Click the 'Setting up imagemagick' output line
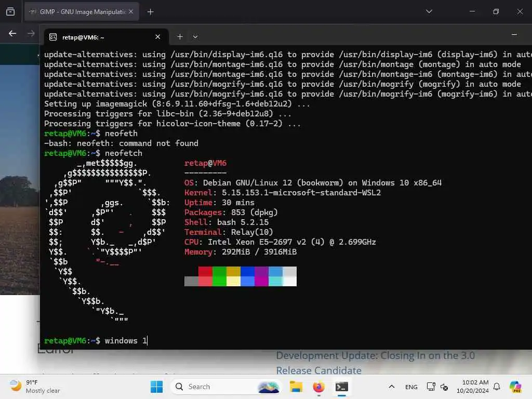 click(177, 104)
